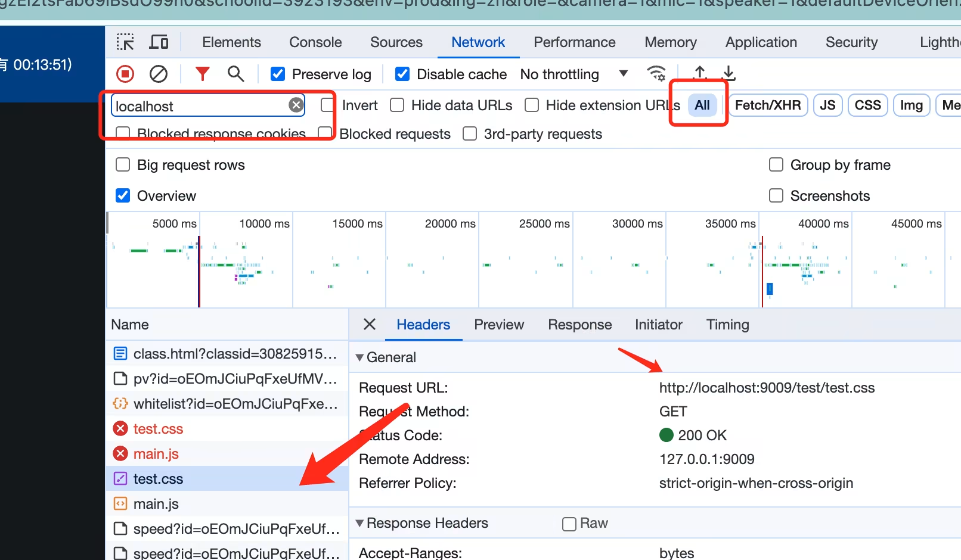Clear the network log
The image size is (961, 560).
(158, 74)
